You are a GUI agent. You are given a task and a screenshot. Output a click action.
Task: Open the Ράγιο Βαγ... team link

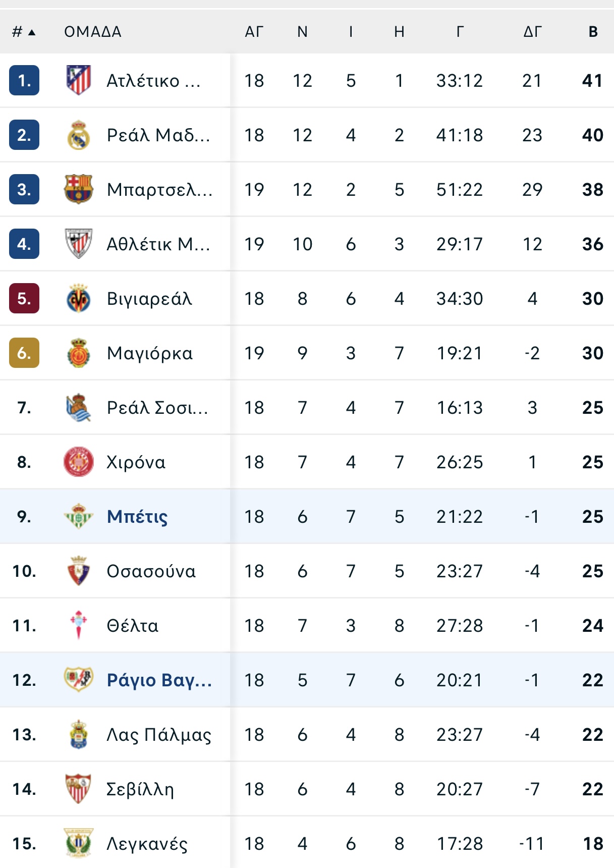point(159,680)
